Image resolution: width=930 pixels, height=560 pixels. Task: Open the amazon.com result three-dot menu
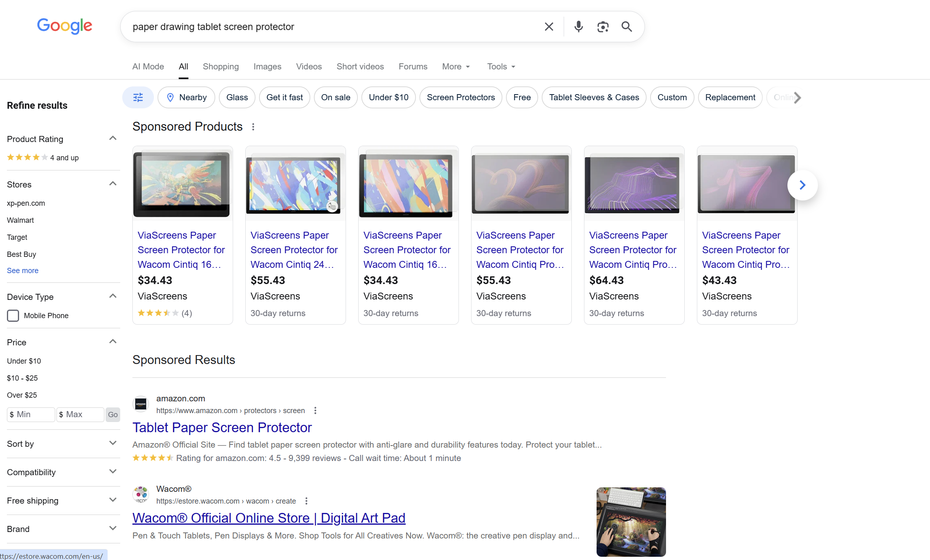(315, 411)
